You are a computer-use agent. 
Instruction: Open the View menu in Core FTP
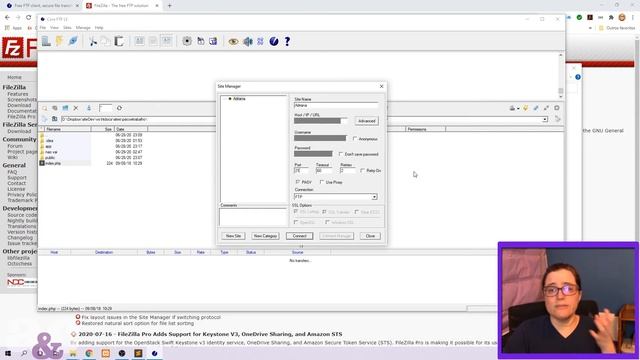click(54, 28)
